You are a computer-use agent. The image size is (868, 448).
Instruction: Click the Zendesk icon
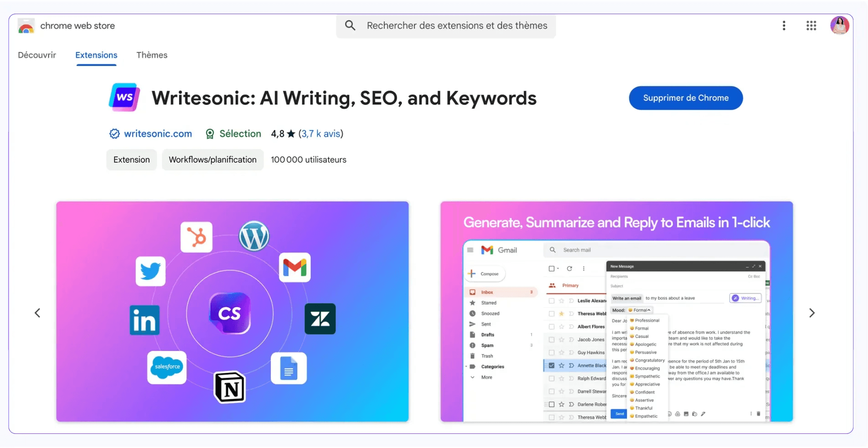coord(320,319)
